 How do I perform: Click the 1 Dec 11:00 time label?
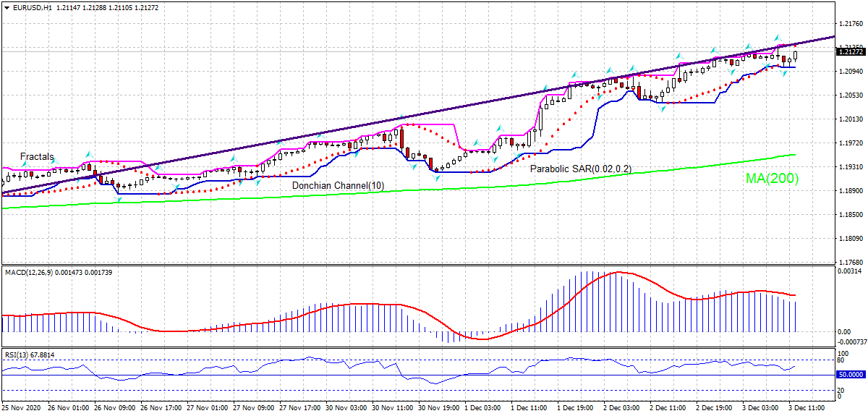[x=529, y=407]
